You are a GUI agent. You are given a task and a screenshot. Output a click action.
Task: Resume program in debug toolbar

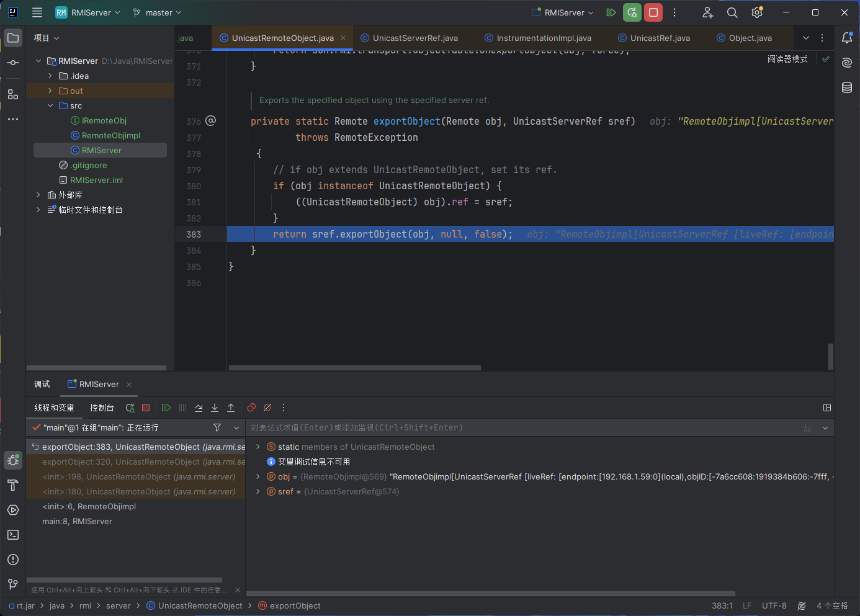tap(166, 408)
